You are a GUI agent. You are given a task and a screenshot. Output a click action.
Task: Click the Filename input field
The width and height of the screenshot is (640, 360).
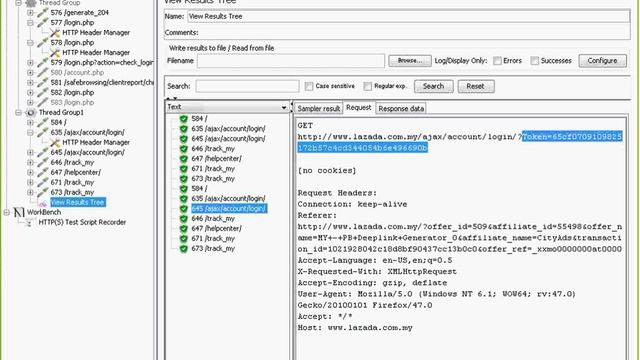pyautogui.click(x=291, y=61)
